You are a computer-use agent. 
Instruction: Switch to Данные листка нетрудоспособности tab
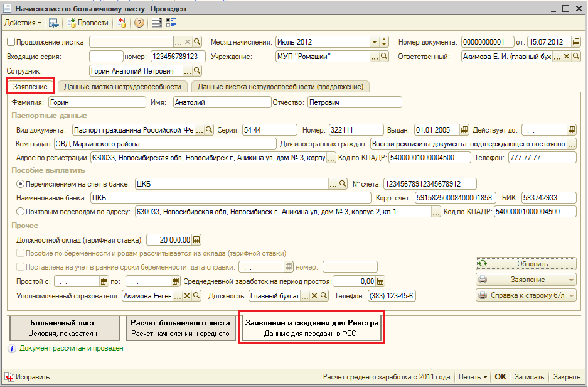pos(122,87)
